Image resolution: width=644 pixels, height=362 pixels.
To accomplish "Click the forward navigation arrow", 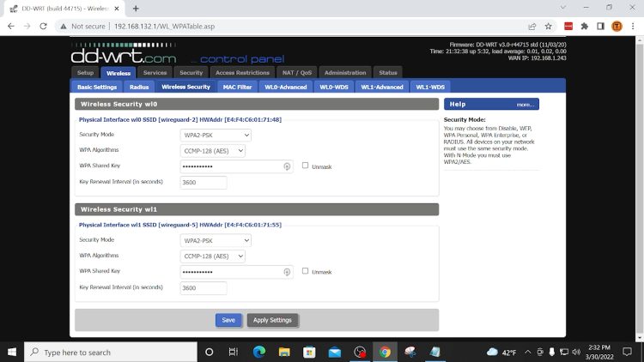I will pos(27,27).
